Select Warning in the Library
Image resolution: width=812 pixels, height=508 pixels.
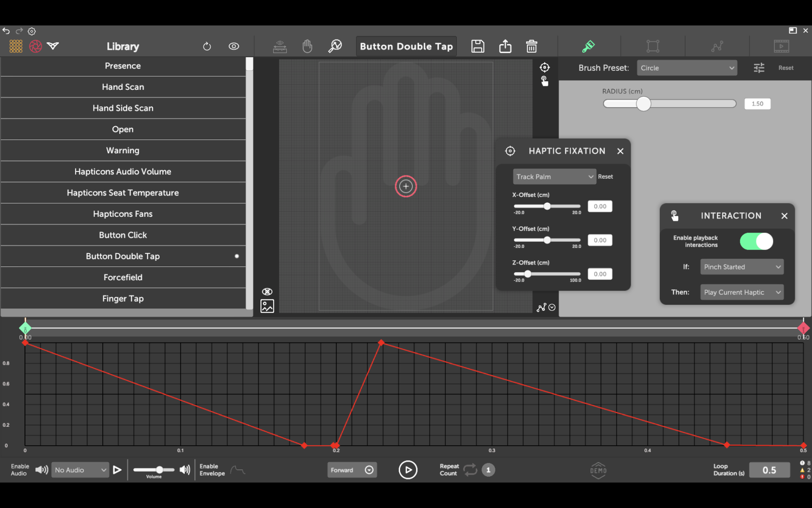[123, 150]
